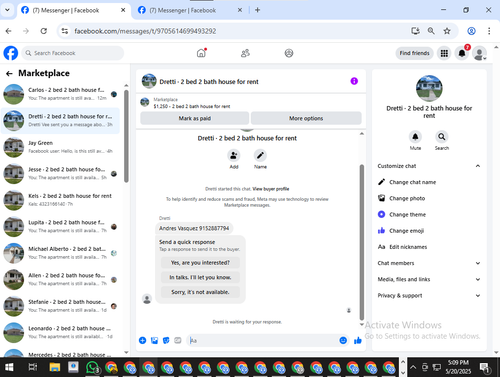Click the Mark as paid button
The width and height of the screenshot is (500, 377).
pos(195,118)
